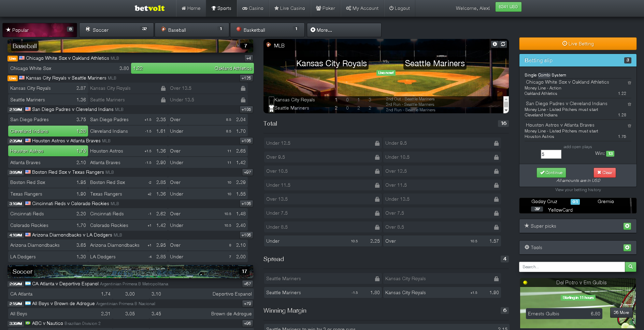Click the stake amount input field
This screenshot has width=644, height=330.
point(551,154)
